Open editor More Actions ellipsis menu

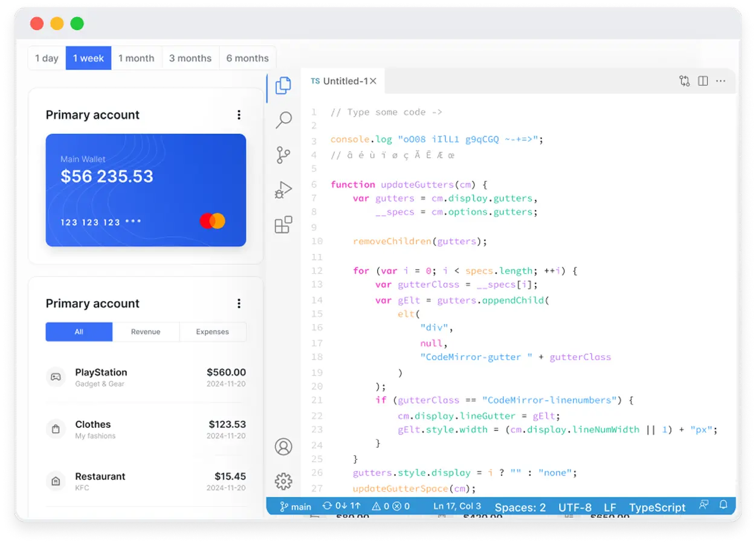(720, 81)
